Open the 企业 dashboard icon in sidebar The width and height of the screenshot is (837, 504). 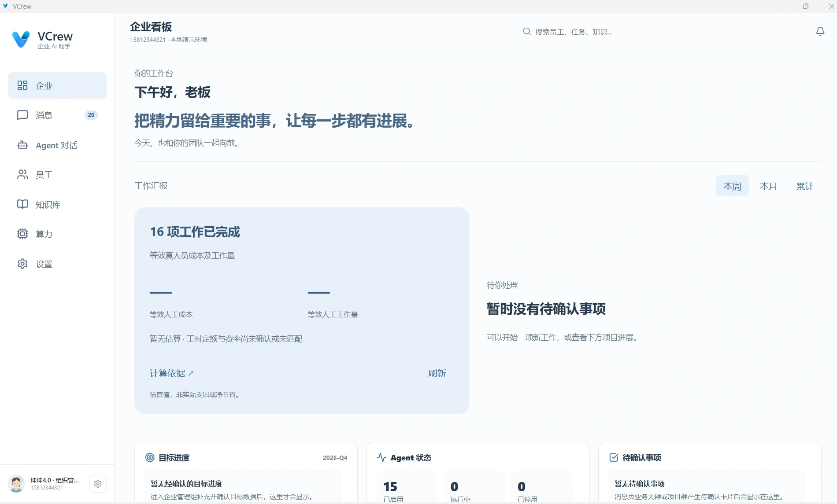[22, 85]
